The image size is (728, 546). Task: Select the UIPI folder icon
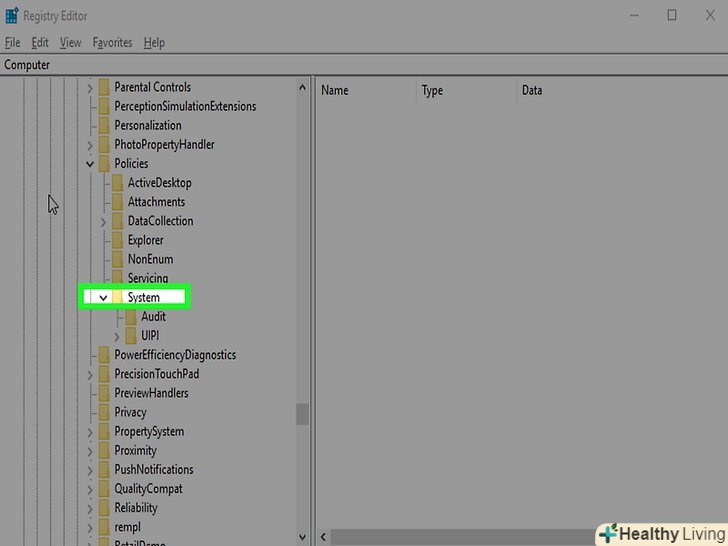[x=131, y=336]
